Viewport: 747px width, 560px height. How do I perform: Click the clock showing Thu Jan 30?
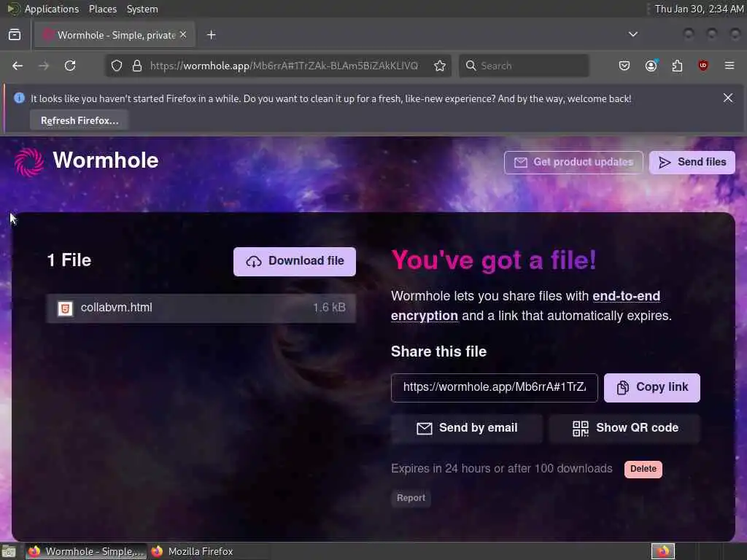pos(699,9)
